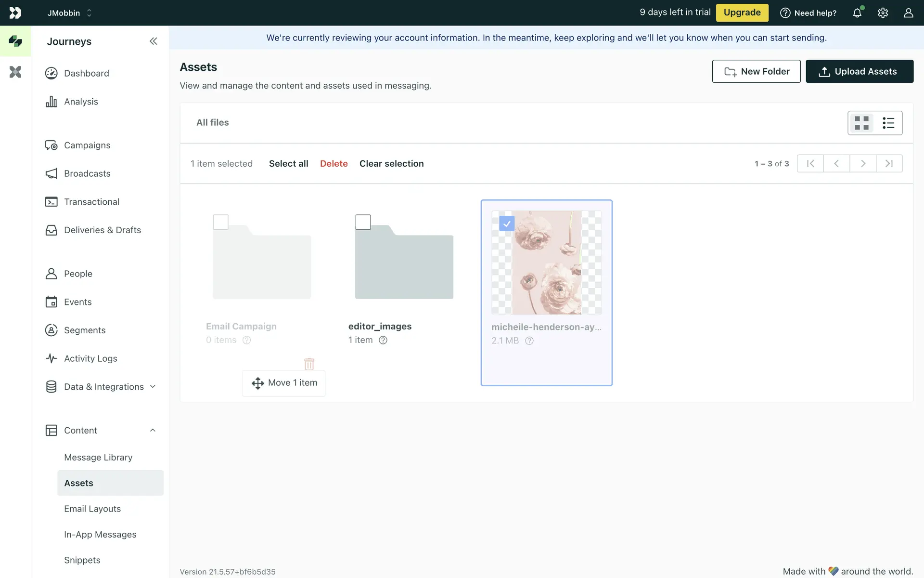Open Message Library in the sidebar
This screenshot has width=924, height=578.
pyautogui.click(x=98, y=458)
